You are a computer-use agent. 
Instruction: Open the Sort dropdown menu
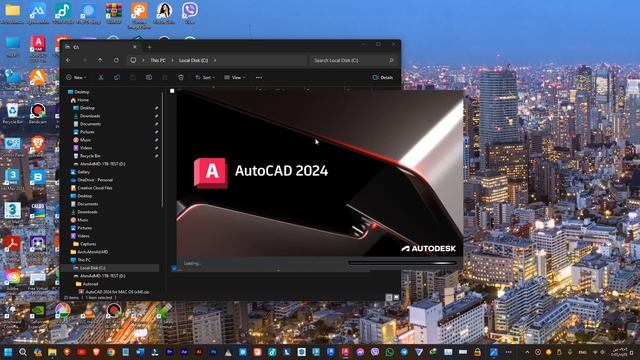click(205, 77)
